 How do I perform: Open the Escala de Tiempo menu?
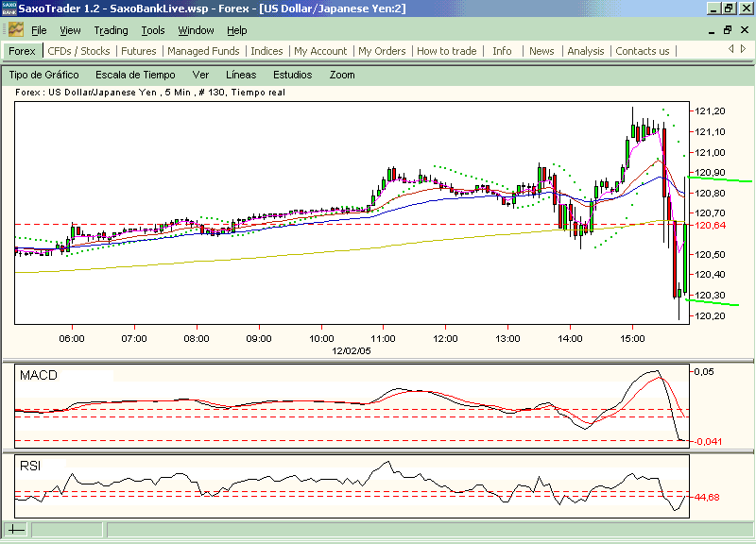click(135, 75)
